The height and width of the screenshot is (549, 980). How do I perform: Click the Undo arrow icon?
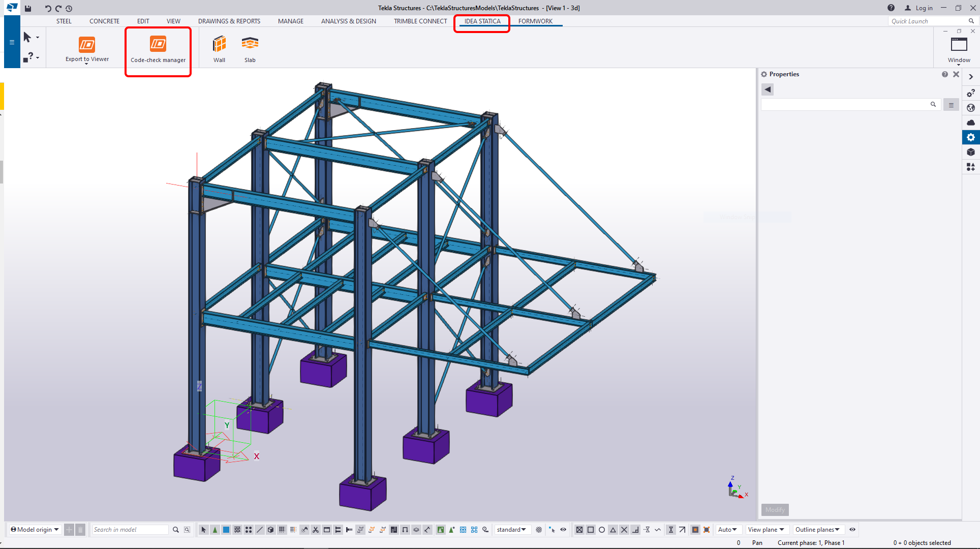[x=48, y=8]
